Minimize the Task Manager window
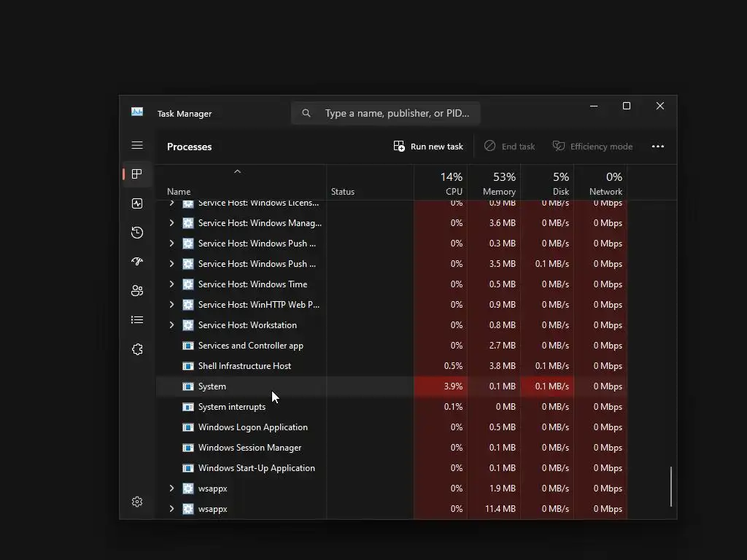Image resolution: width=747 pixels, height=560 pixels. pos(594,106)
